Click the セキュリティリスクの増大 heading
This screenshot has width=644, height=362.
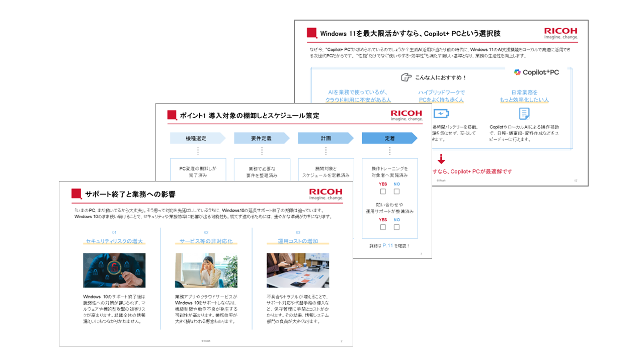[114, 241]
